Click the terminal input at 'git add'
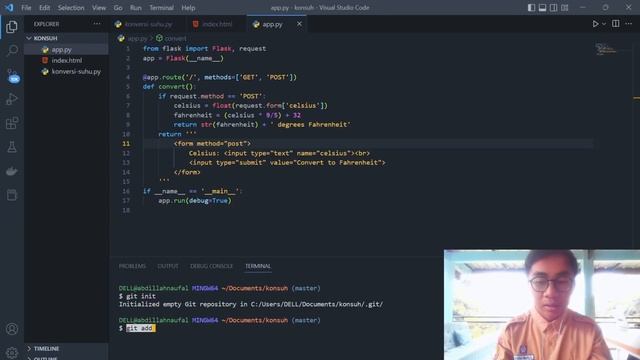The image size is (640, 360). tap(140, 328)
